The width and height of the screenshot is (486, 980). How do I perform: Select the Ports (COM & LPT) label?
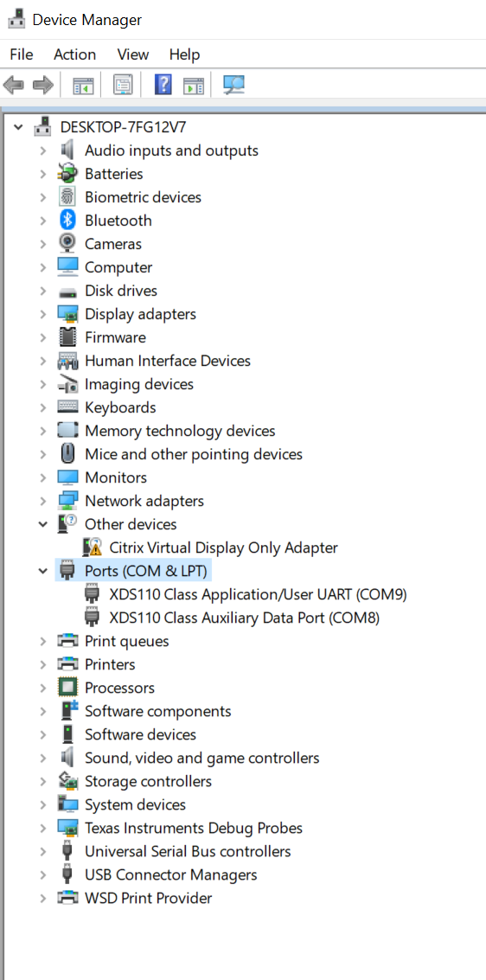145,571
